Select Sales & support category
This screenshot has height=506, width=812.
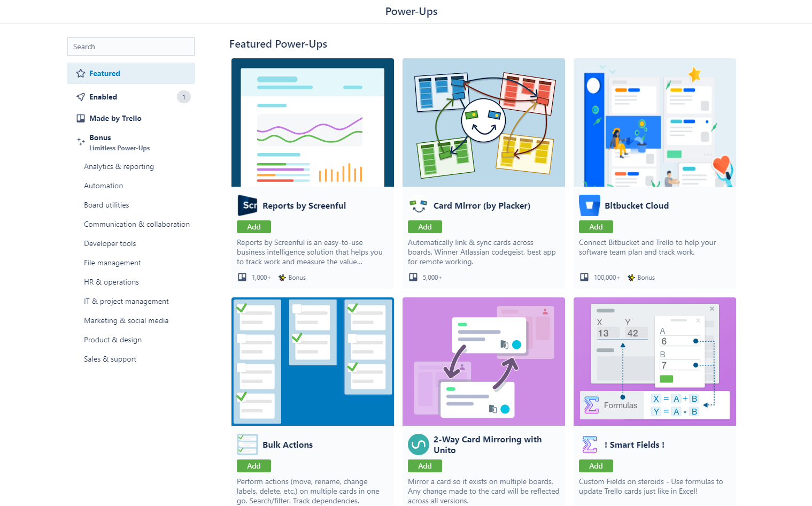(110, 359)
